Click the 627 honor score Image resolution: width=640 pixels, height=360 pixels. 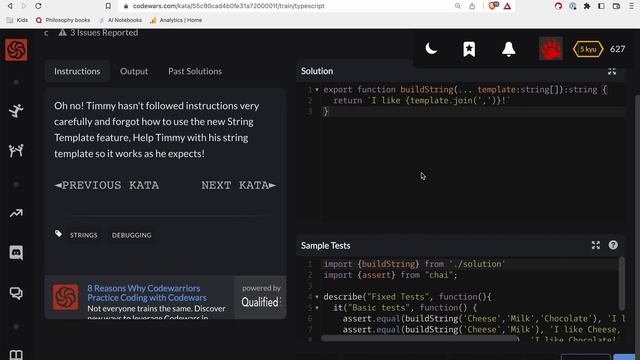point(617,49)
